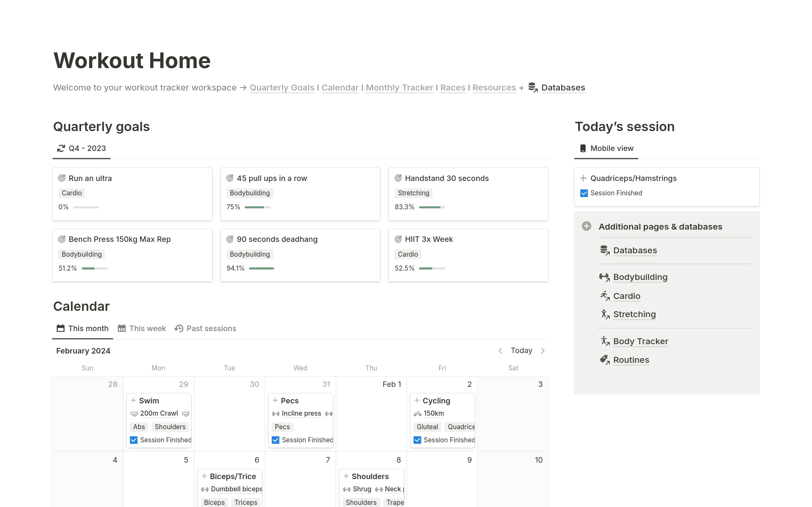Open the Past sessions tab

tap(206, 329)
